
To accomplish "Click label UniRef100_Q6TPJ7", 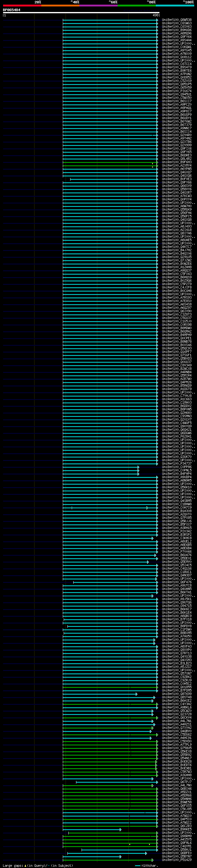I will [176, 782].
